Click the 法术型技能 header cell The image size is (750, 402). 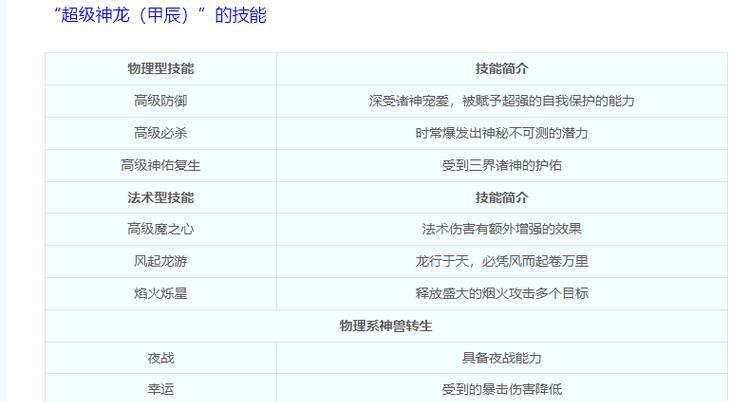tap(161, 198)
